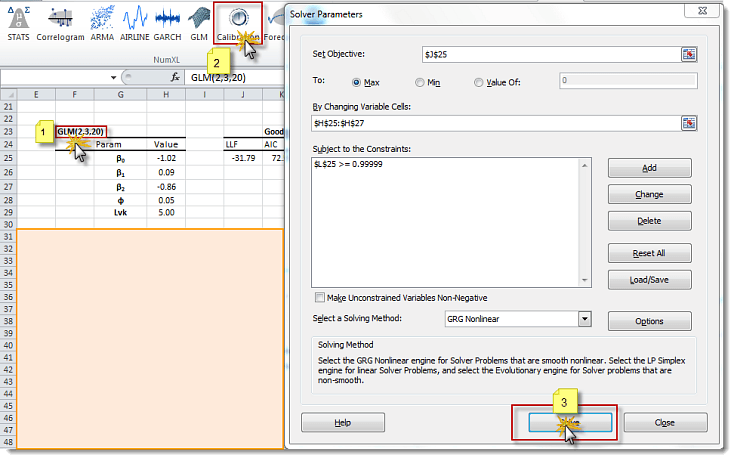
Task: Select the Lvk value cell 5.00
Action: pos(166,212)
